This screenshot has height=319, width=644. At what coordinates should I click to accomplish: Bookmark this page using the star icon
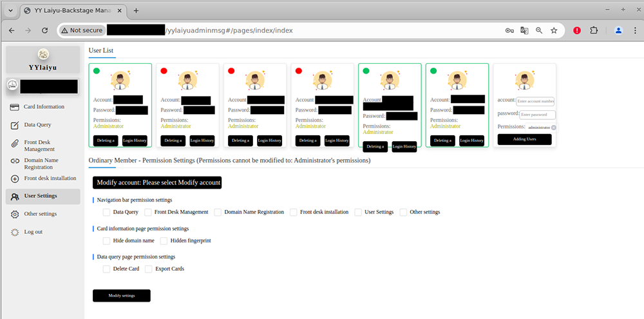click(x=554, y=30)
